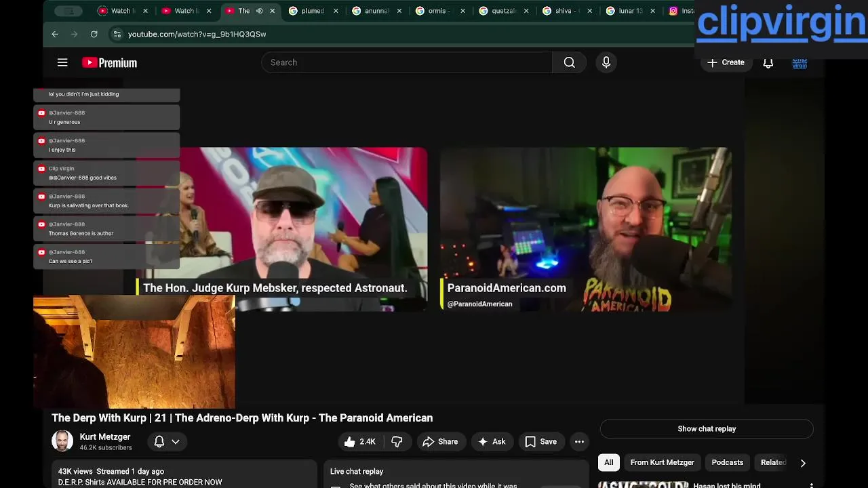Open the Kurt Metzger channel name link

click(104, 437)
